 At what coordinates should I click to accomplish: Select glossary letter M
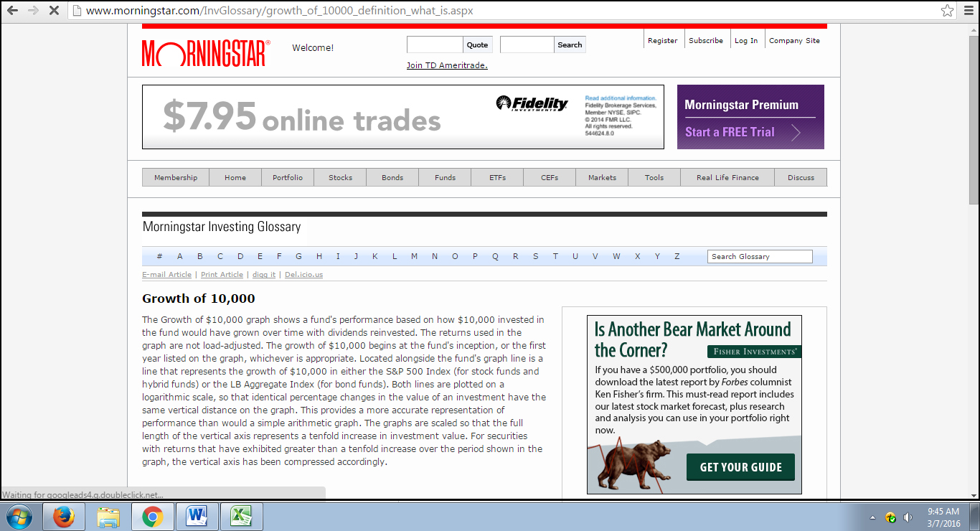[x=414, y=256]
